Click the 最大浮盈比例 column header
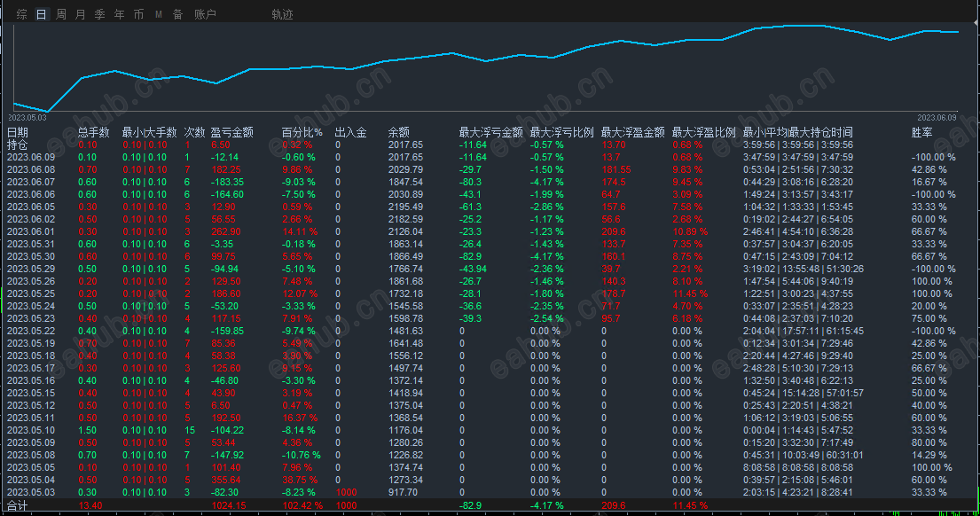 (704, 132)
